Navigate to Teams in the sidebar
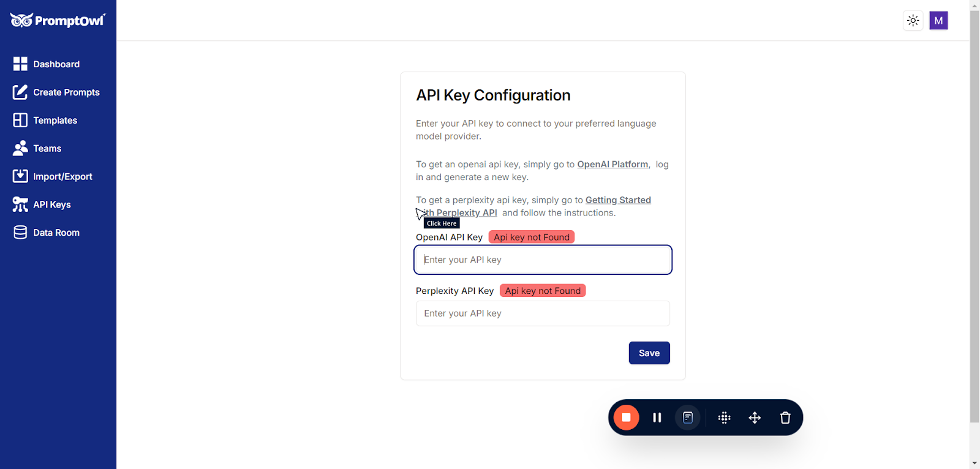The height and width of the screenshot is (469, 980). coord(47,149)
